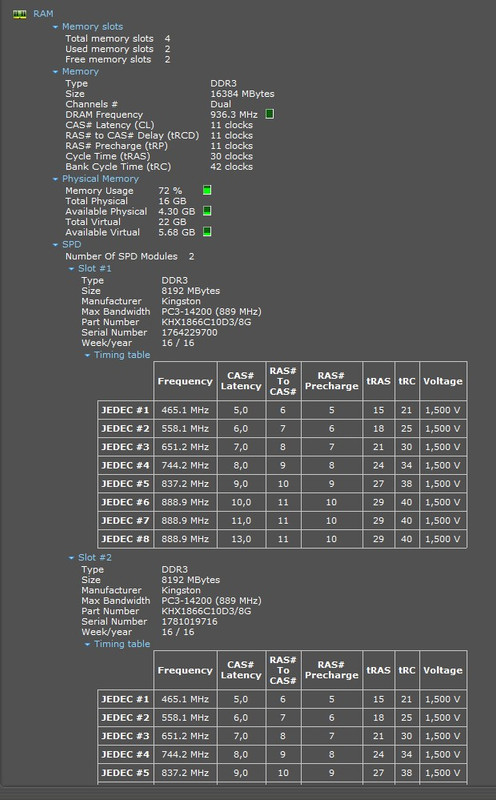
Task: Click the RAM memory chip icon
Action: pyautogui.click(x=19, y=14)
